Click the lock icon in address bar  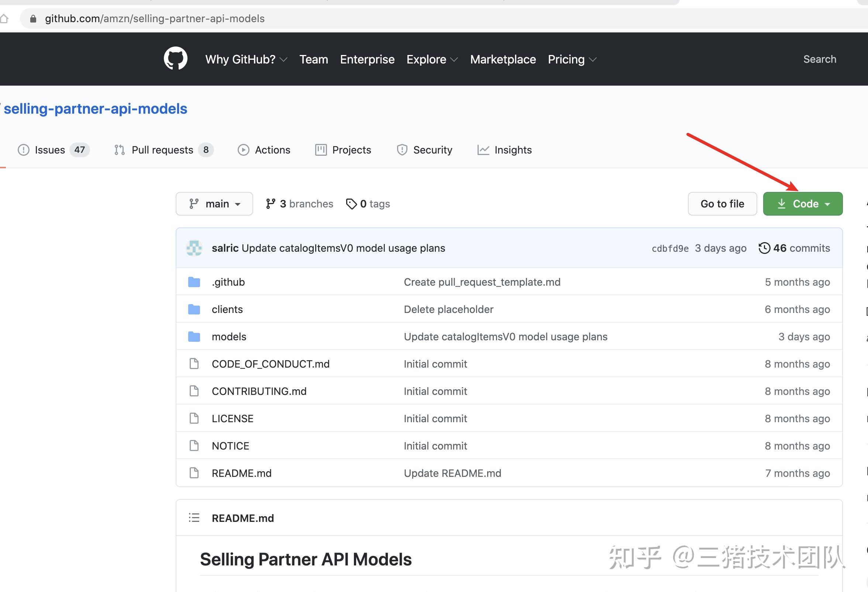[33, 19]
